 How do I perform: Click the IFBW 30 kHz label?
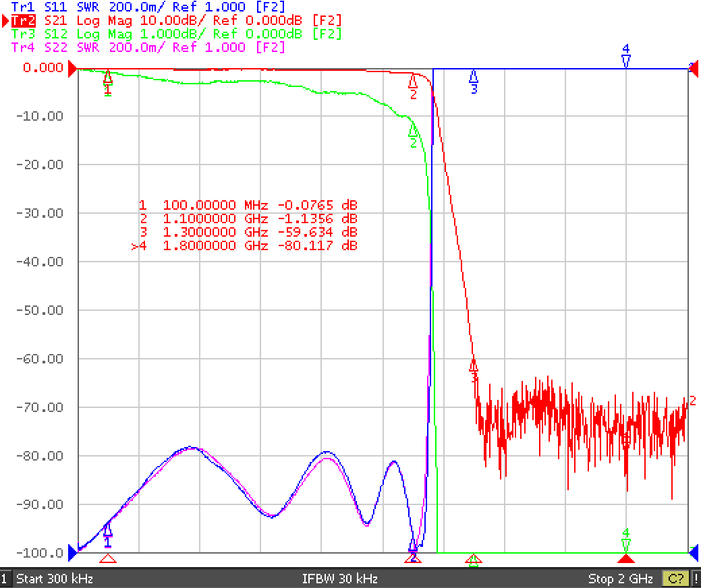[340, 579]
